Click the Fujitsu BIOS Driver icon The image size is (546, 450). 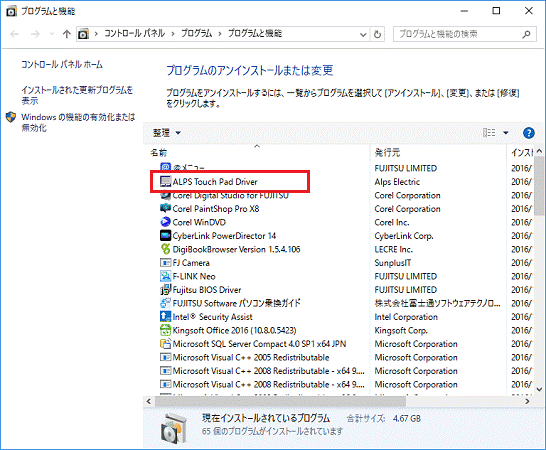tap(165, 290)
